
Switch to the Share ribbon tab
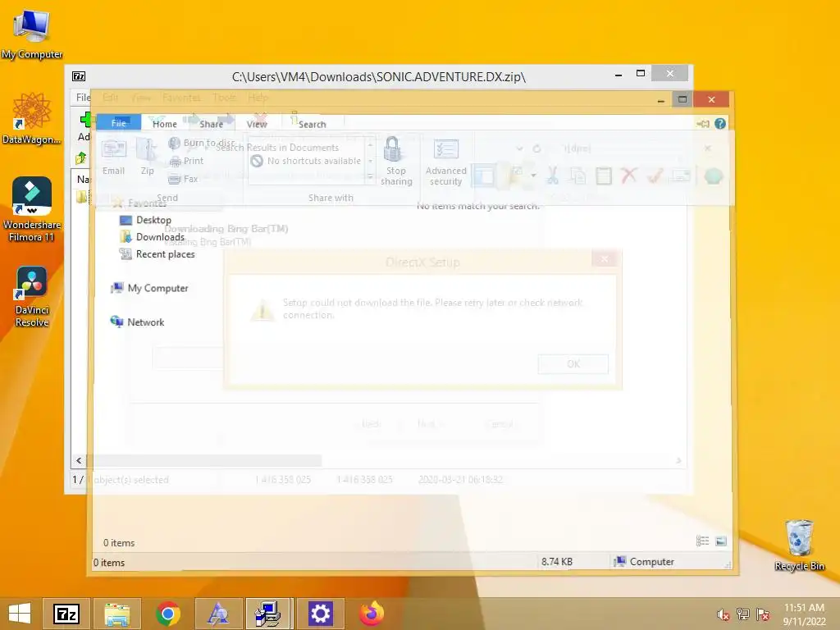[x=211, y=124]
